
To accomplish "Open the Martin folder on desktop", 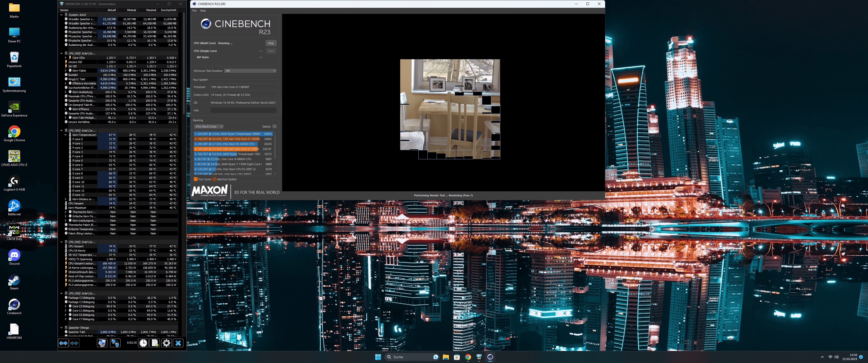I will pyautogui.click(x=14, y=10).
